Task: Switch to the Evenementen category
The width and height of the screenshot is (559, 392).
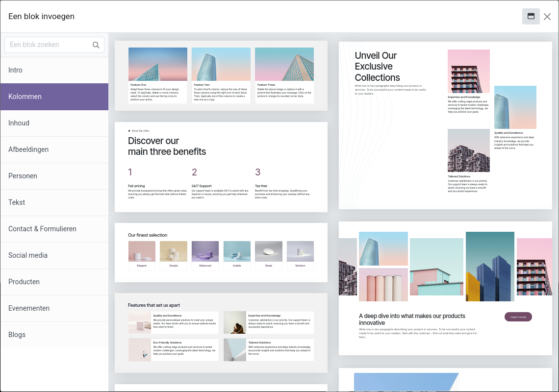Action: pyautogui.click(x=54, y=308)
